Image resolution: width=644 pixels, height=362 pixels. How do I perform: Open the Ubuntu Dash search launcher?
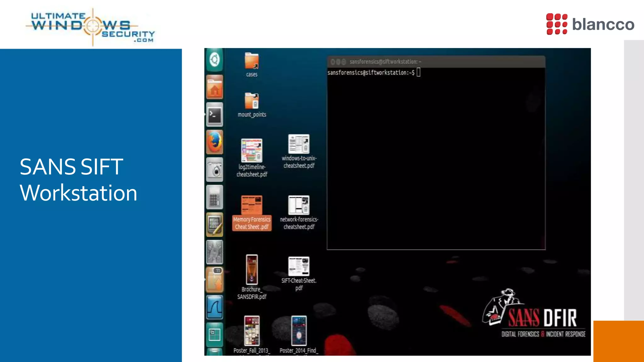(214, 59)
